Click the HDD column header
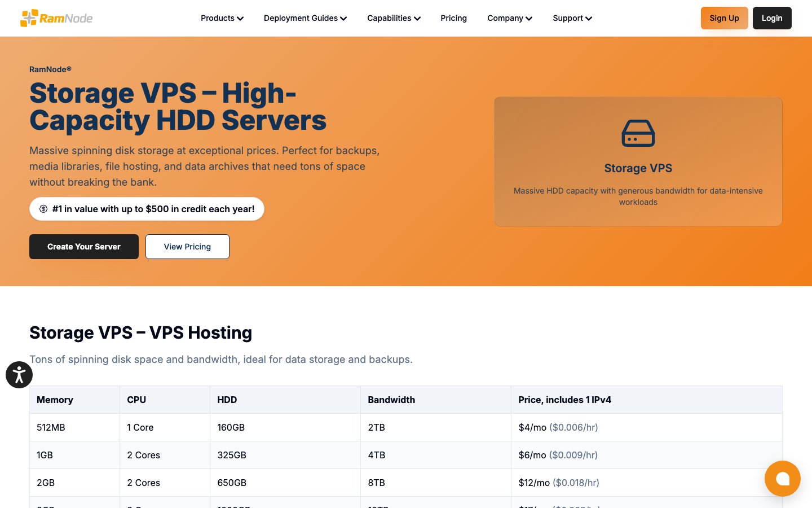Viewport: 812px width, 508px height. click(285, 400)
